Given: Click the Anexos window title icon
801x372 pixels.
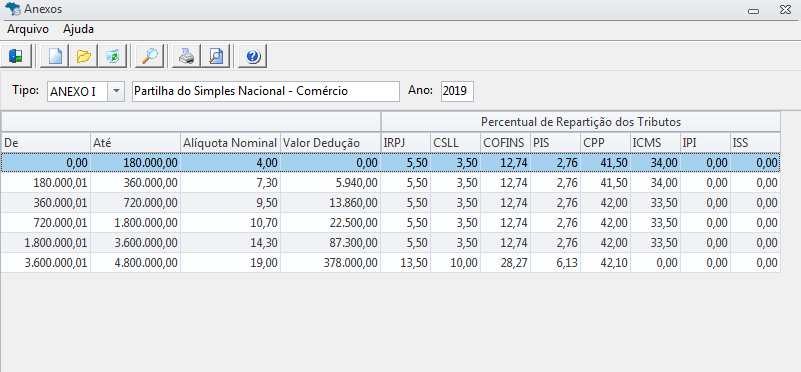Looking at the screenshot, I should [12, 9].
